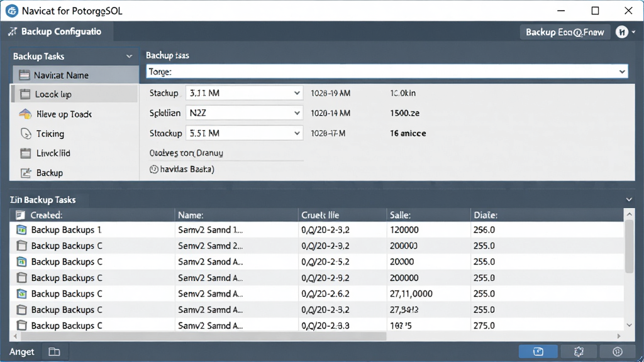
Task: Select the Navicat Name sidebar item
Action: tap(76, 75)
